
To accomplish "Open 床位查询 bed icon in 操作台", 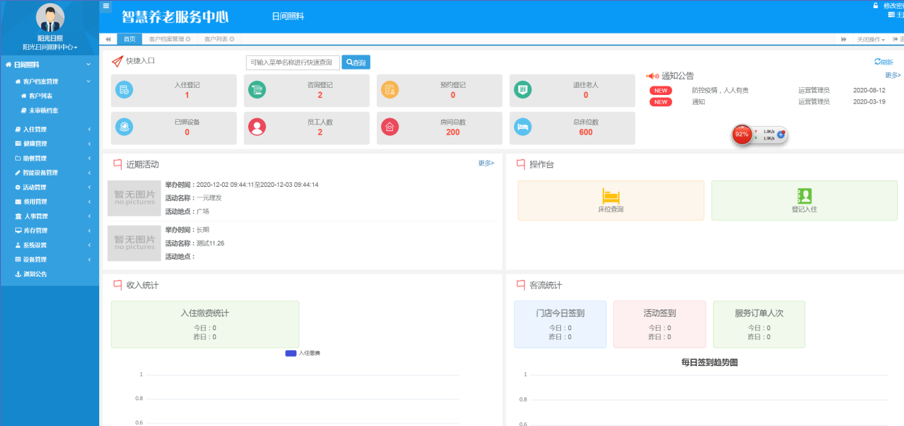I will click(610, 198).
